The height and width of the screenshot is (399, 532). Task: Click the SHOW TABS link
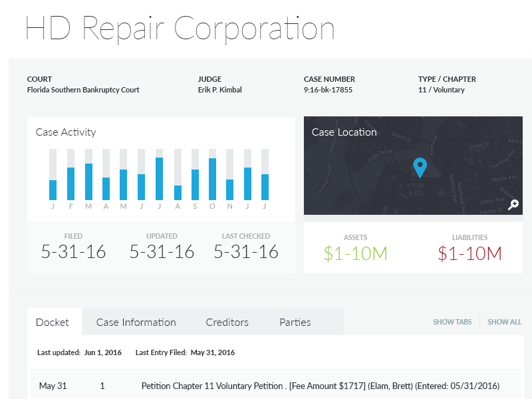coord(452,322)
